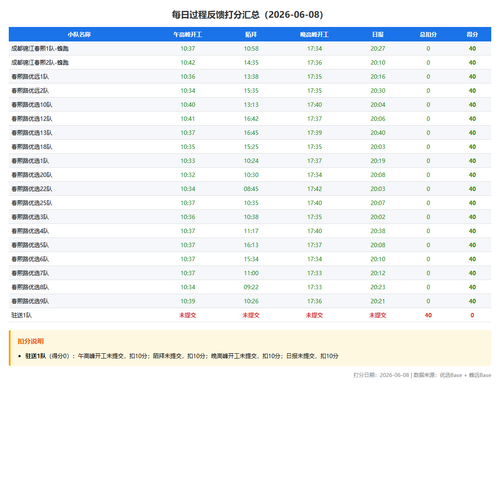Viewport: 500px width, 482px height.
Task: Click the 20:23 日报 time
Action: click(378, 287)
